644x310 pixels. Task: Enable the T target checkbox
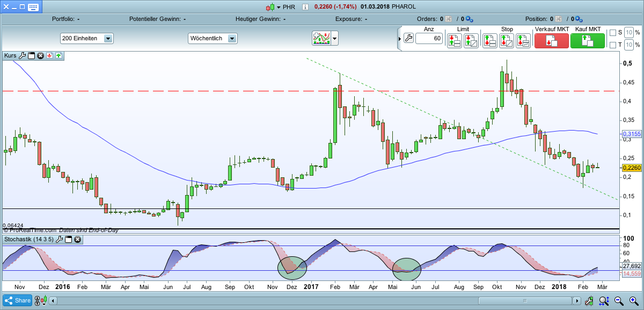tap(613, 45)
